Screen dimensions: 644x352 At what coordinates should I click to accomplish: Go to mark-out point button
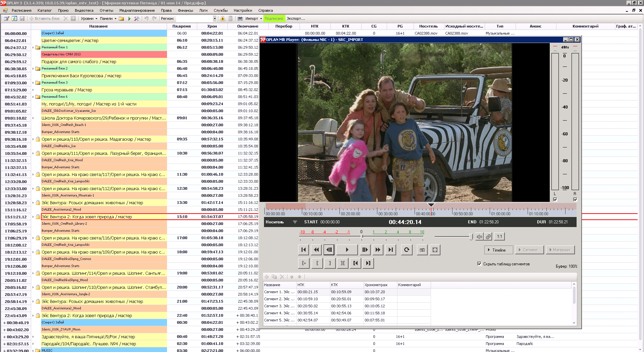point(368,263)
